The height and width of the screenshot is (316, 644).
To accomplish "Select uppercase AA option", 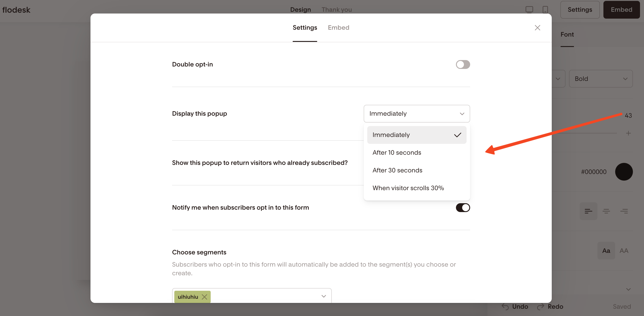I will click(624, 251).
